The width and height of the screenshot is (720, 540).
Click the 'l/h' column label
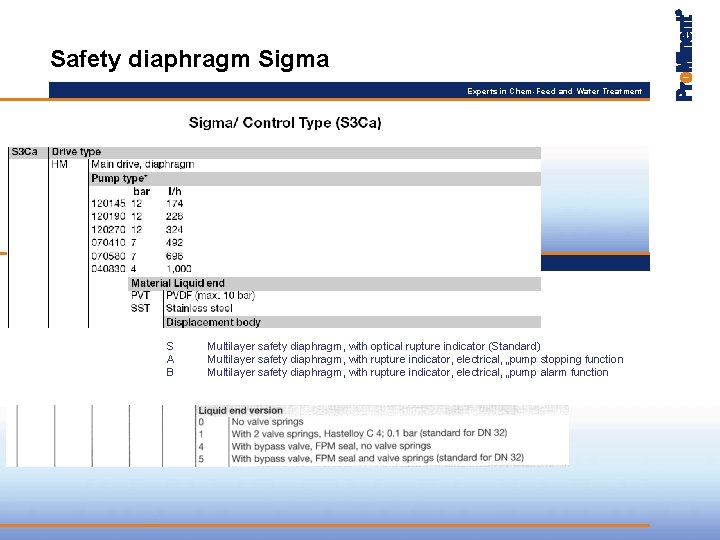(174, 191)
